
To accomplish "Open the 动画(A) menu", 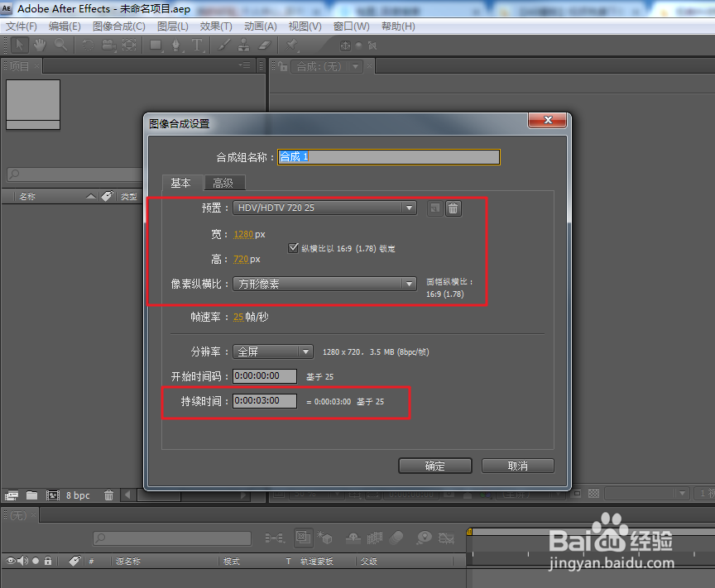I will [261, 26].
